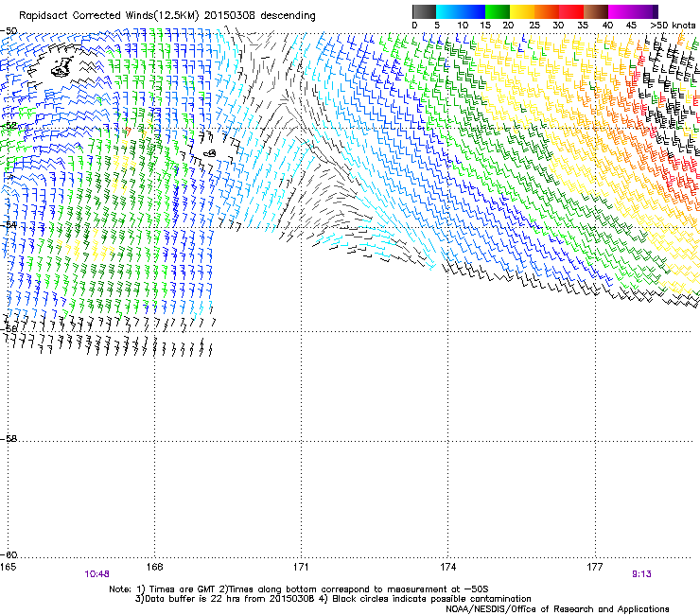Click the longitude label '165'
Image resolution: width=700 pixels, height=615 pixels.
[x=8, y=567]
